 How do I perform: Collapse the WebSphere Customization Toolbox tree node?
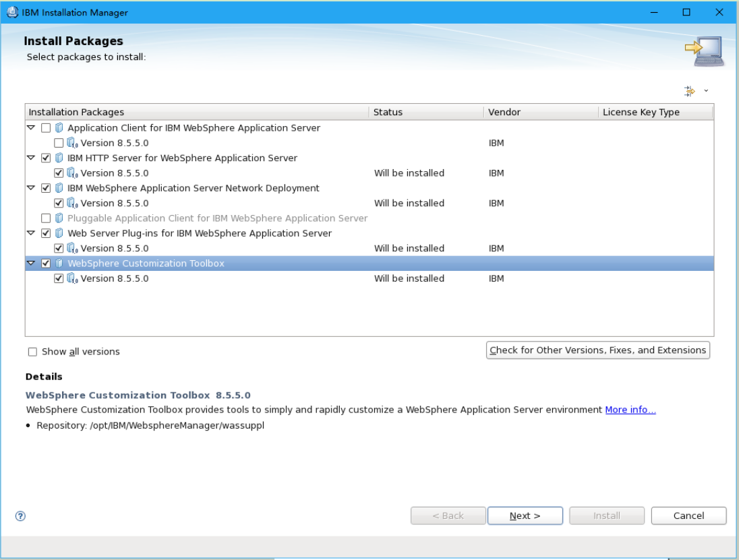31,263
